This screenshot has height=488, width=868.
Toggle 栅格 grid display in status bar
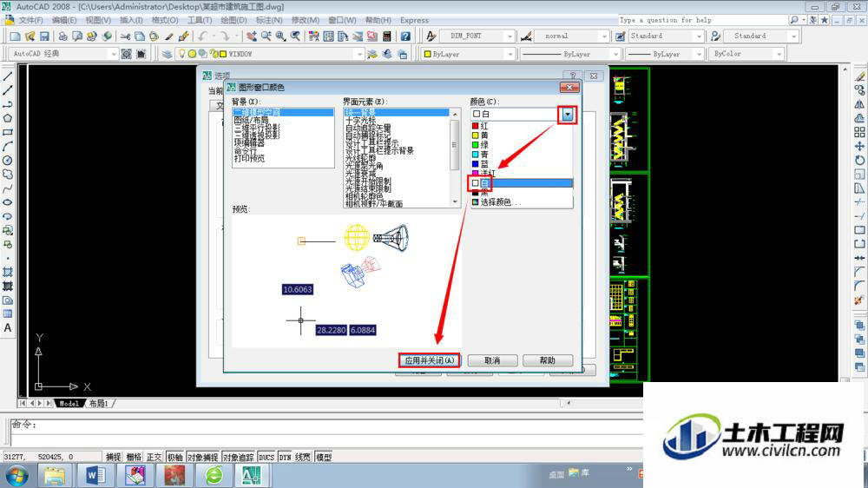point(134,457)
